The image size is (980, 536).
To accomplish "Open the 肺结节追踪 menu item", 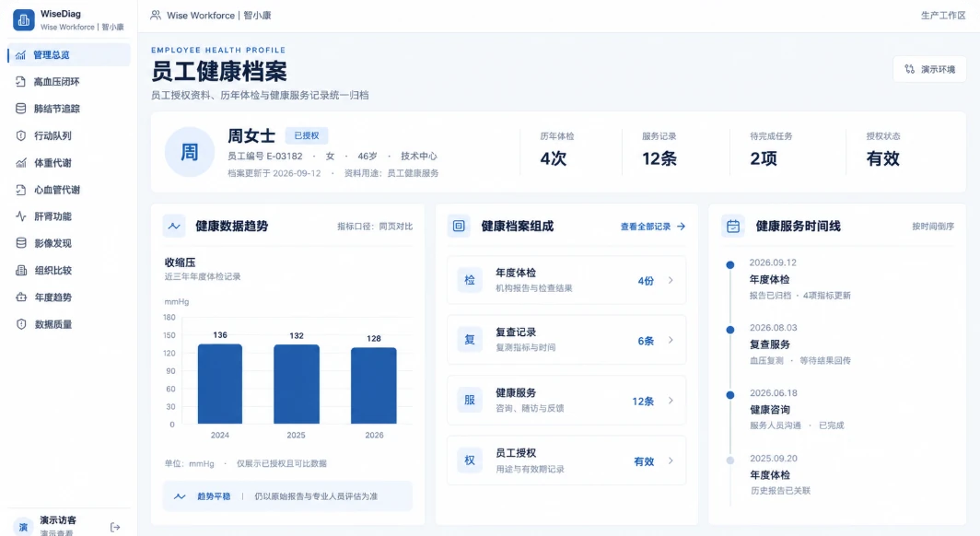I will click(x=69, y=109).
